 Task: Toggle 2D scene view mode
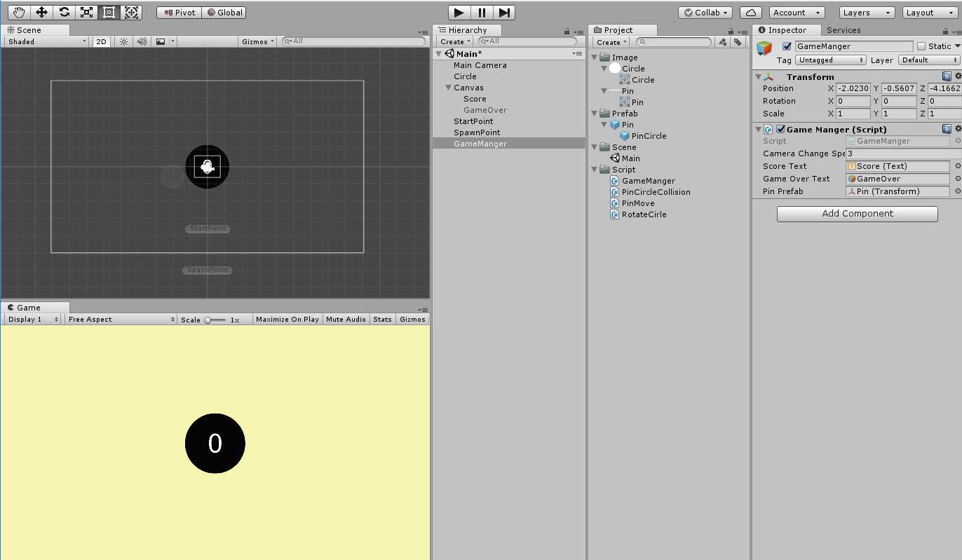point(102,41)
